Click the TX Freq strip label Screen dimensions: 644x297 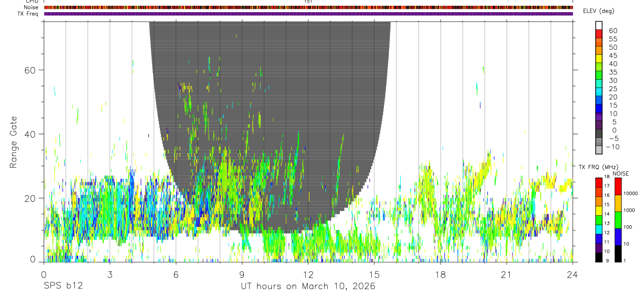coord(28,14)
